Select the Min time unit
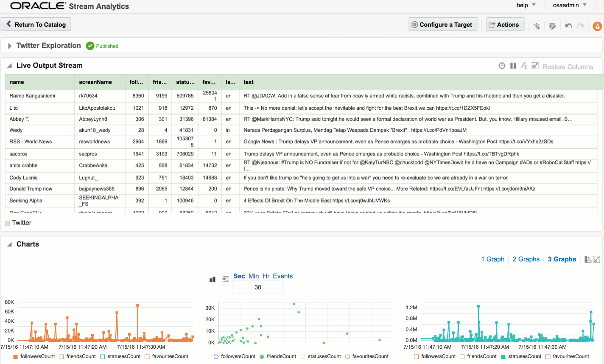The width and height of the screenshot is (604, 364). tap(253, 276)
